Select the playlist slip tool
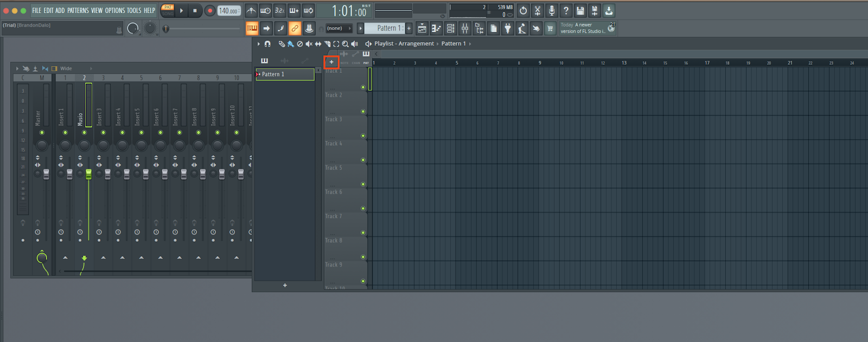Viewport: 868px width, 342px height. (x=318, y=44)
